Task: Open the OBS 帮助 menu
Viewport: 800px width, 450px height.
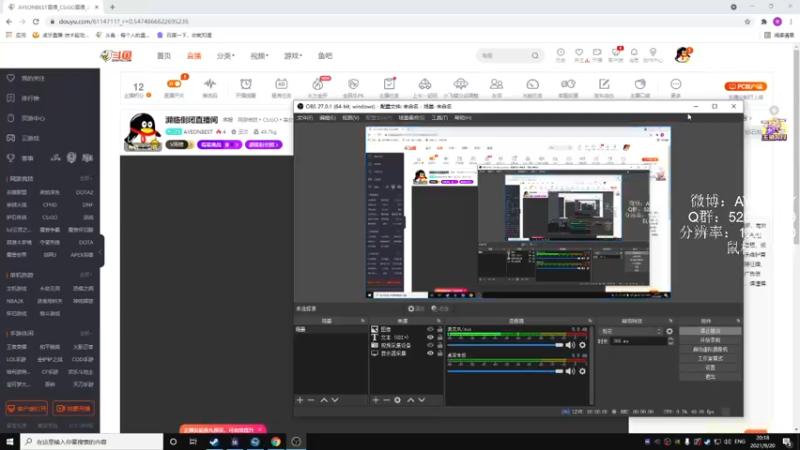Action: coord(463,118)
